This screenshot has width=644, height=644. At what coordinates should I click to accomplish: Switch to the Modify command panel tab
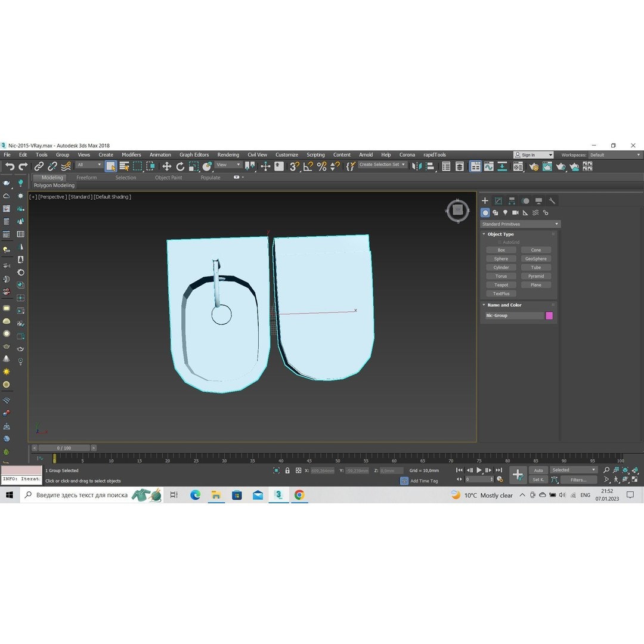tap(498, 201)
